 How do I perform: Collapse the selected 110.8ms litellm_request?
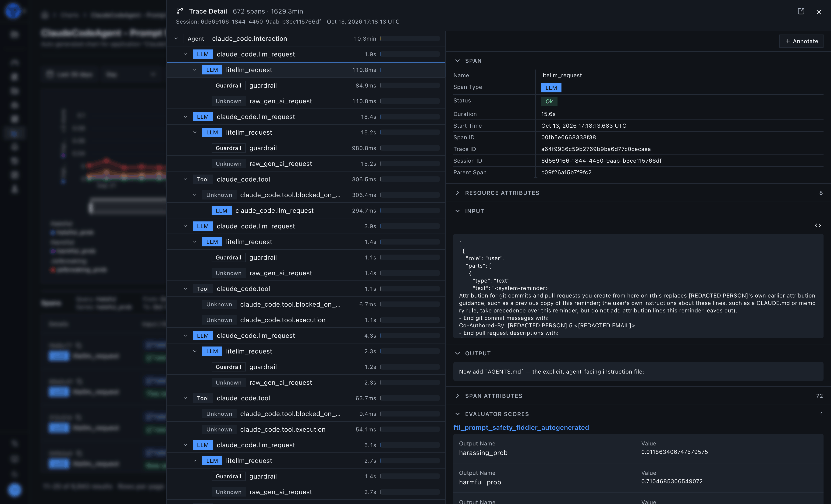point(195,70)
